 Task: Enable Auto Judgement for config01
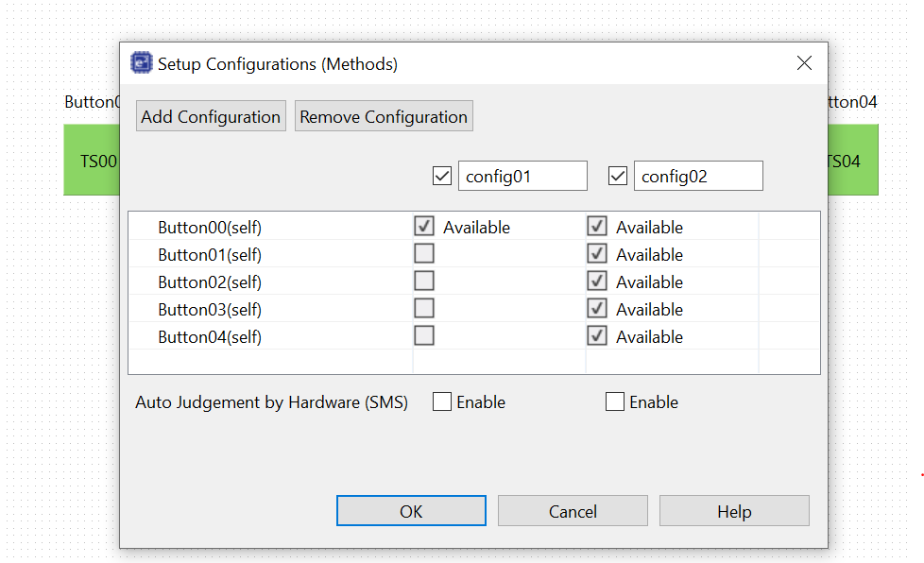(x=442, y=402)
